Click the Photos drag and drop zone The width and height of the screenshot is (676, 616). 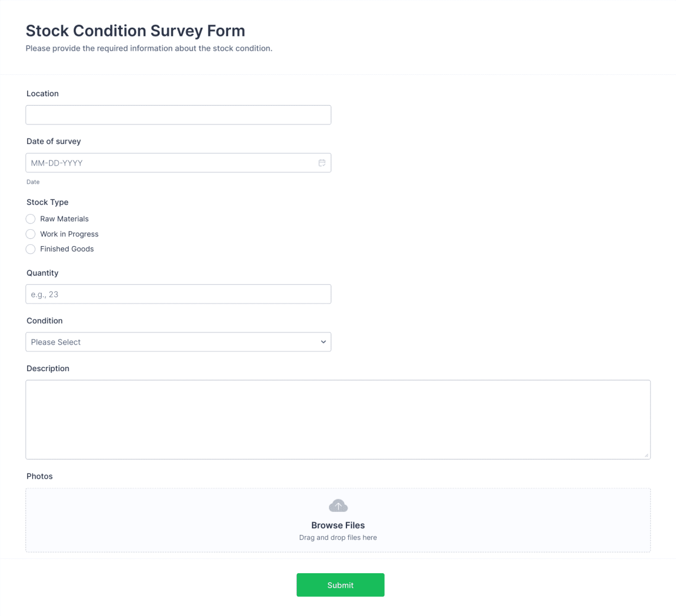point(337,520)
